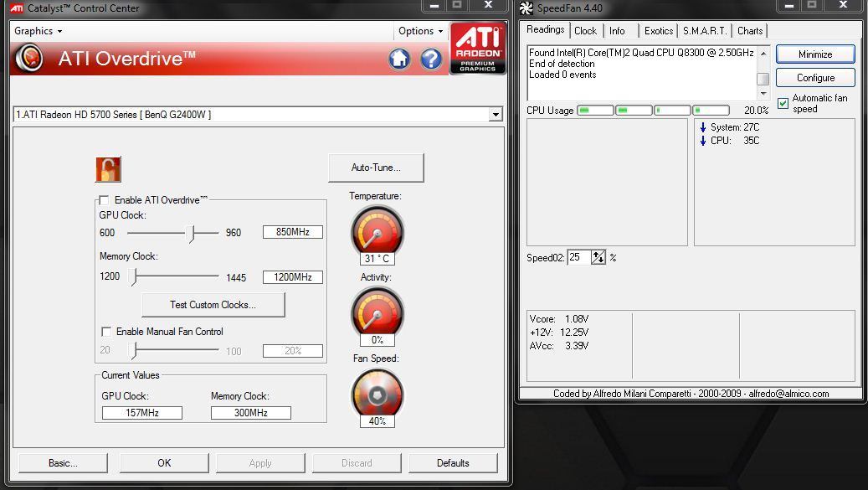Image resolution: width=868 pixels, height=490 pixels.
Task: Click the 'Loaded 0 events' log line
Action: (x=562, y=75)
